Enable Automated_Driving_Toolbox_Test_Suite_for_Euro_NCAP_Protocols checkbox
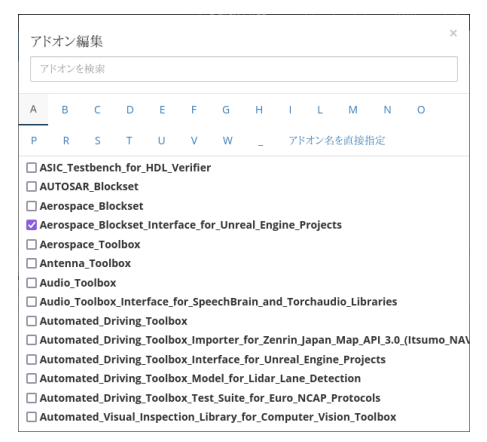Image resolution: width=487 pixels, height=442 pixels. tap(31, 398)
